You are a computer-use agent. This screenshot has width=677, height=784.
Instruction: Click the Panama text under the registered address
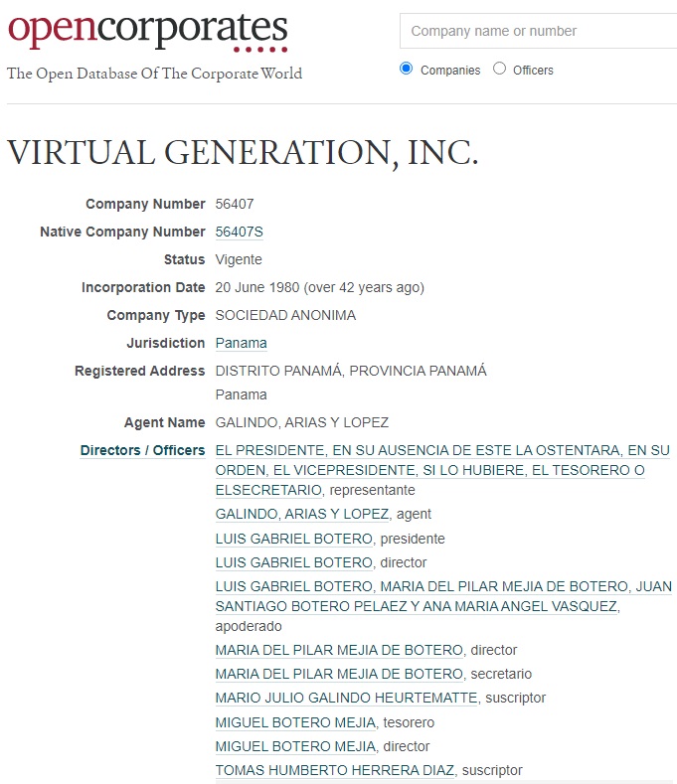[x=242, y=395]
